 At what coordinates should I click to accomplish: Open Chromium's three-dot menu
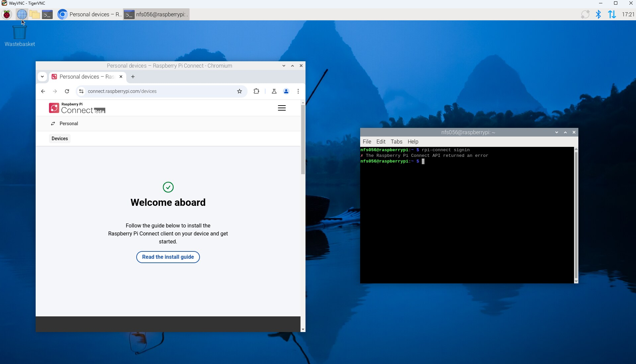[x=298, y=91]
